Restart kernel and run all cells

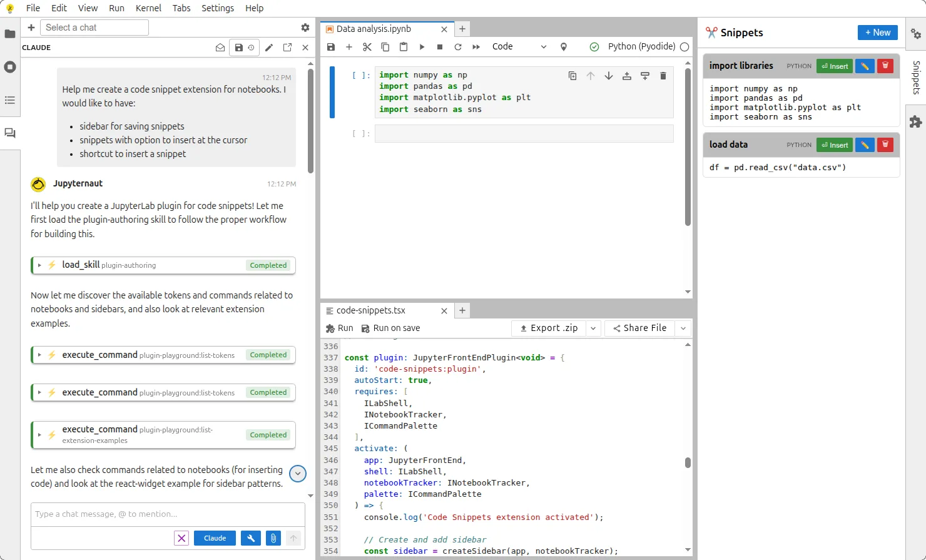point(476,47)
